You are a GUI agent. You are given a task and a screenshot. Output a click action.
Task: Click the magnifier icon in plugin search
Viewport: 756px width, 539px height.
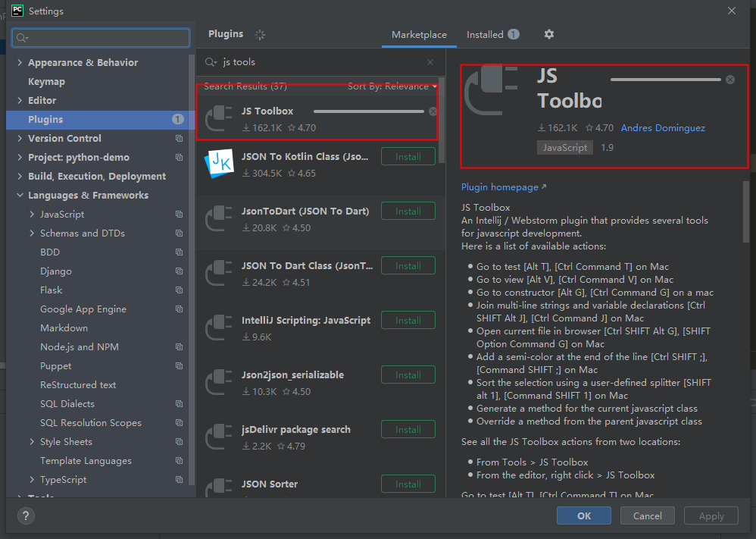click(211, 62)
